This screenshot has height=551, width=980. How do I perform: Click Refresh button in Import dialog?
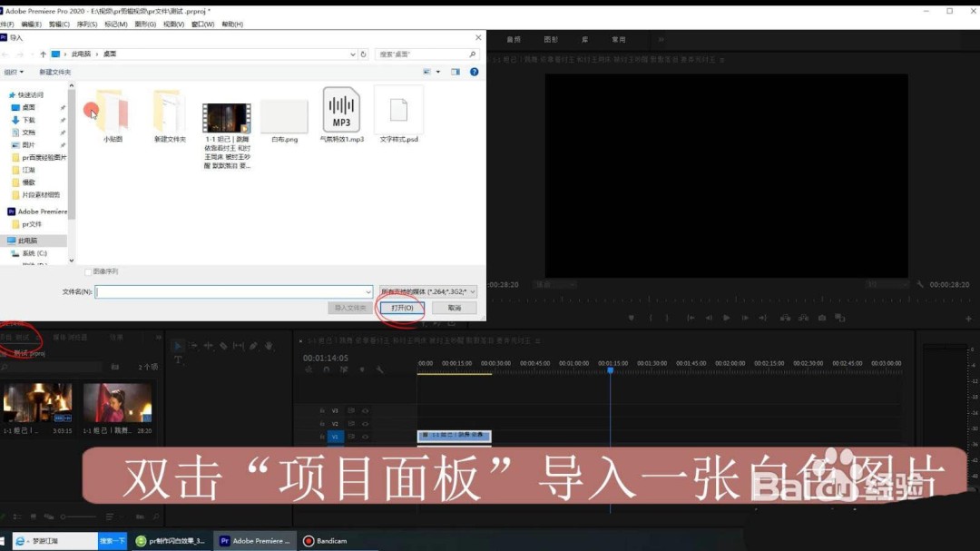pos(363,54)
